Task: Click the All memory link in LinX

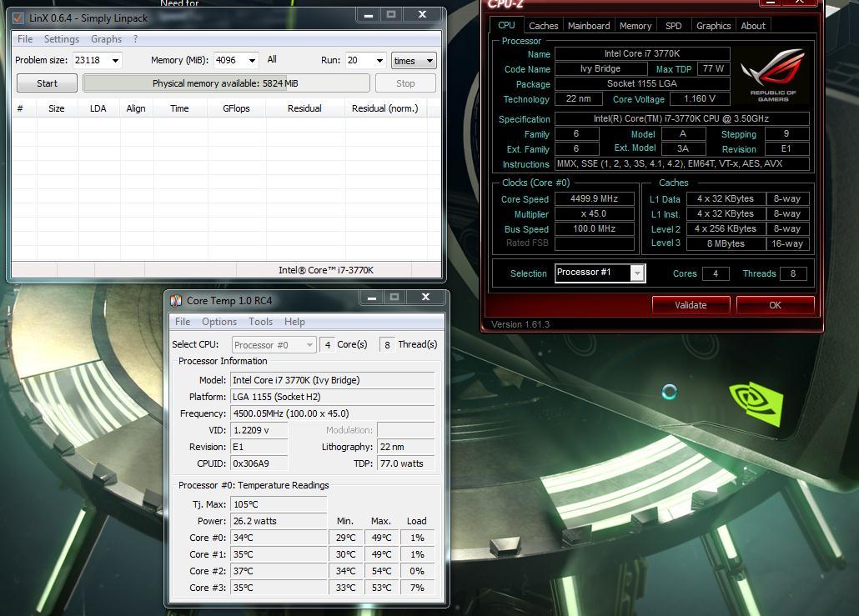Action: tap(272, 59)
